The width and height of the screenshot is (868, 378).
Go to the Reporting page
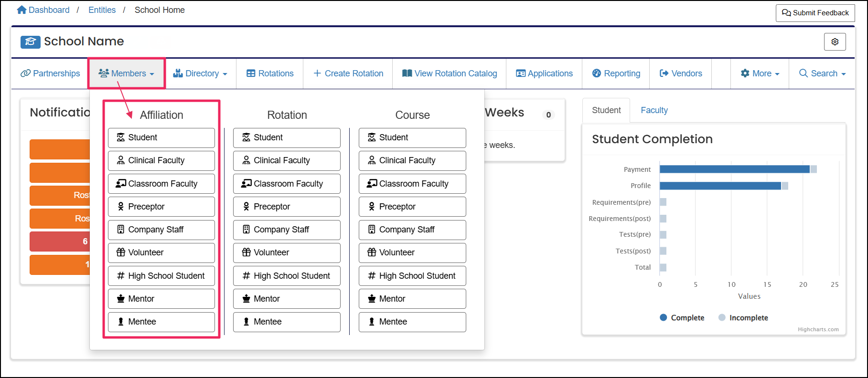(x=616, y=73)
